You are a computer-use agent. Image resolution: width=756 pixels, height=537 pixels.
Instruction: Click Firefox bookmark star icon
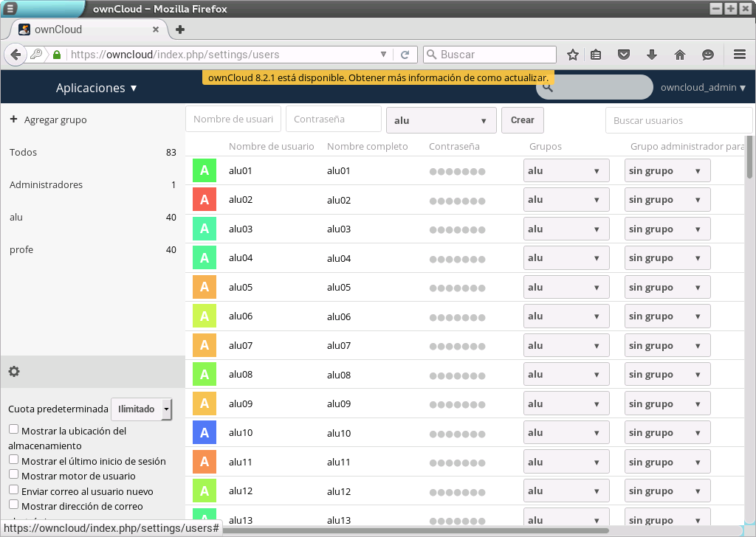572,55
